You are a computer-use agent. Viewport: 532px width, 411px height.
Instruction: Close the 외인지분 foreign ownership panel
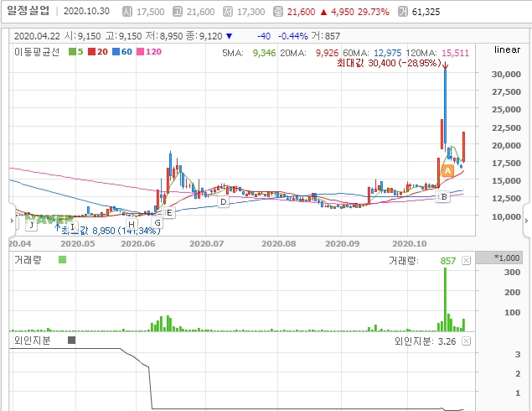coord(467,341)
